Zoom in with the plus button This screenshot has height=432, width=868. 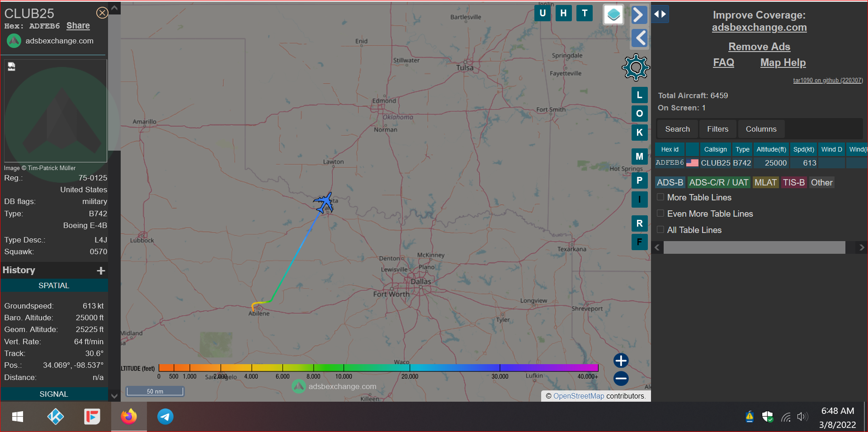point(621,361)
